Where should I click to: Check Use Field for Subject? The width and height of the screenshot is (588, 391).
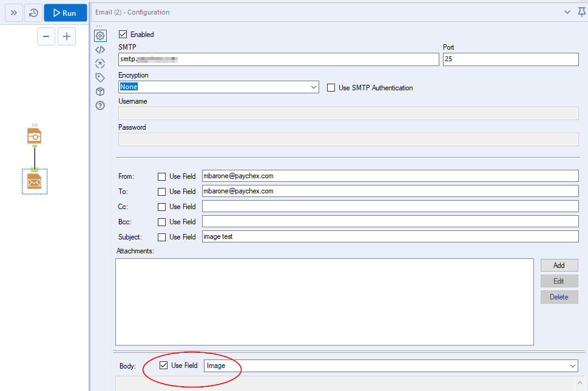coord(161,237)
